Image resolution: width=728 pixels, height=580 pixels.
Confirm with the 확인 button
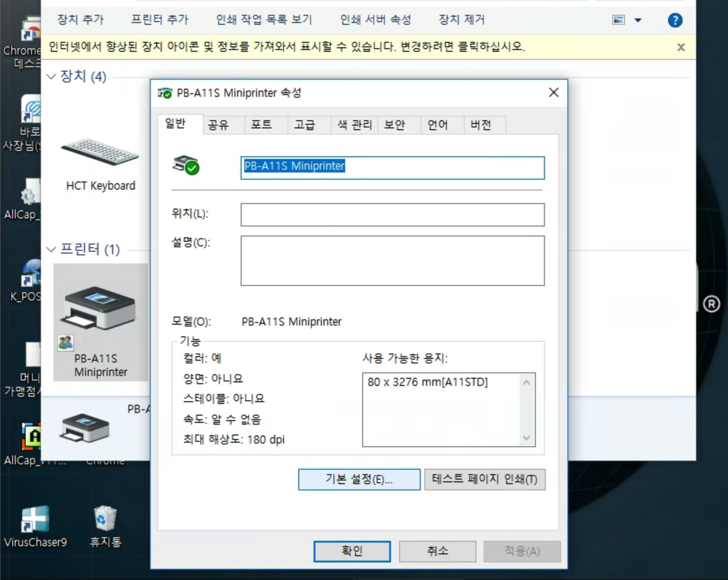pos(352,551)
